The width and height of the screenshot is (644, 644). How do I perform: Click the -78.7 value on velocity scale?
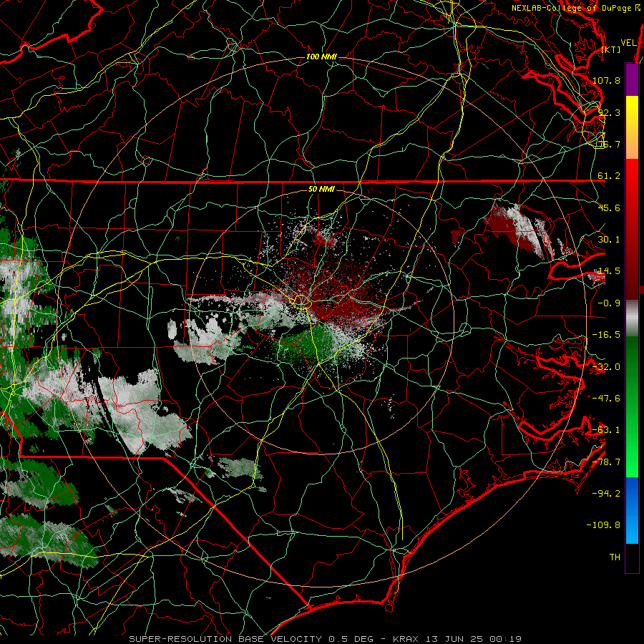click(606, 462)
